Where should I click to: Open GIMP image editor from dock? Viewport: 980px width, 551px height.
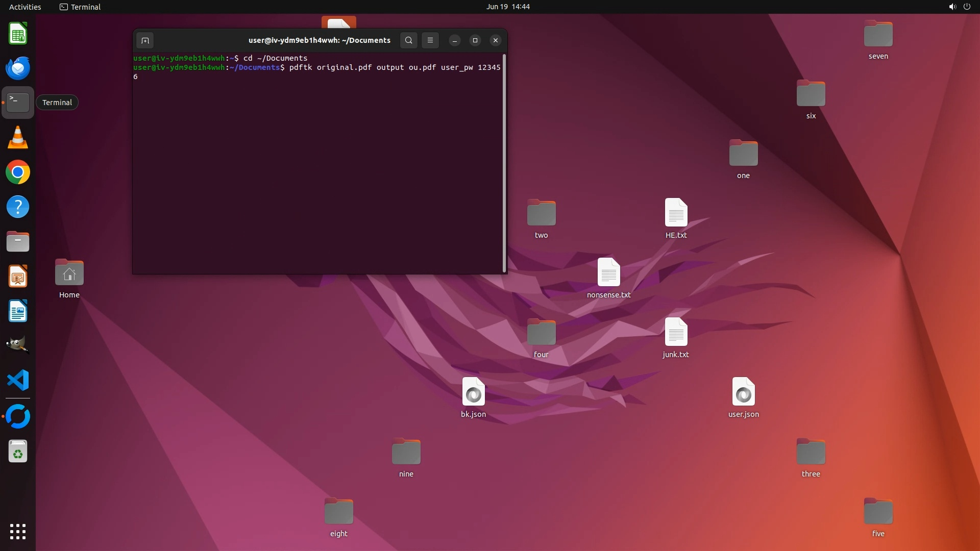coord(18,345)
